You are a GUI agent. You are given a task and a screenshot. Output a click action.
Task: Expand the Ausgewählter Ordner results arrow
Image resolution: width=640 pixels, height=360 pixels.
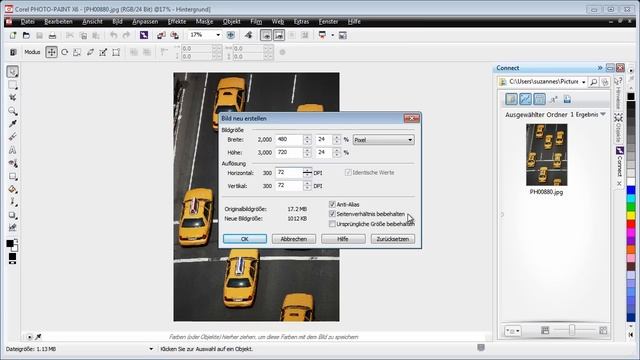(x=603, y=115)
